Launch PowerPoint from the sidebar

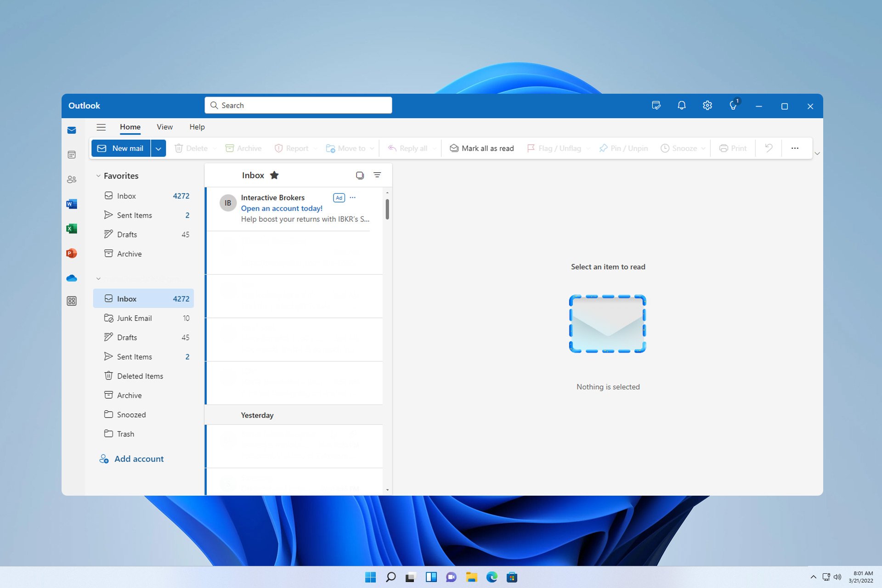pos(72,253)
